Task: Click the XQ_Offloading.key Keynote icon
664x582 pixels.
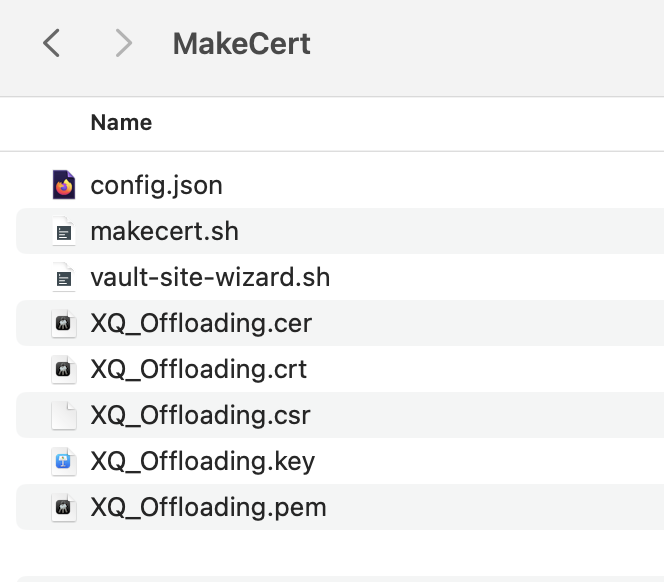Action: coord(64,461)
